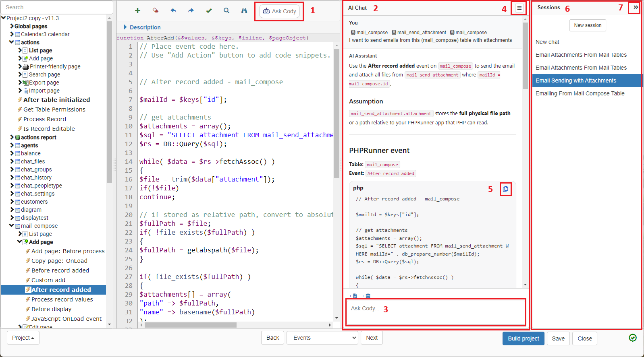Image resolution: width=644 pixels, height=357 pixels.
Task: Expand the agents tree node
Action: coord(12,145)
